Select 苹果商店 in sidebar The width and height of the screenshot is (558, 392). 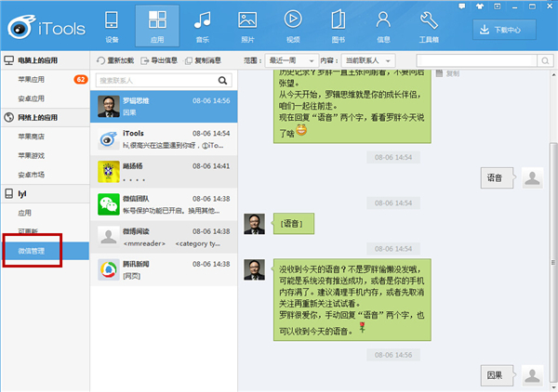click(x=32, y=137)
